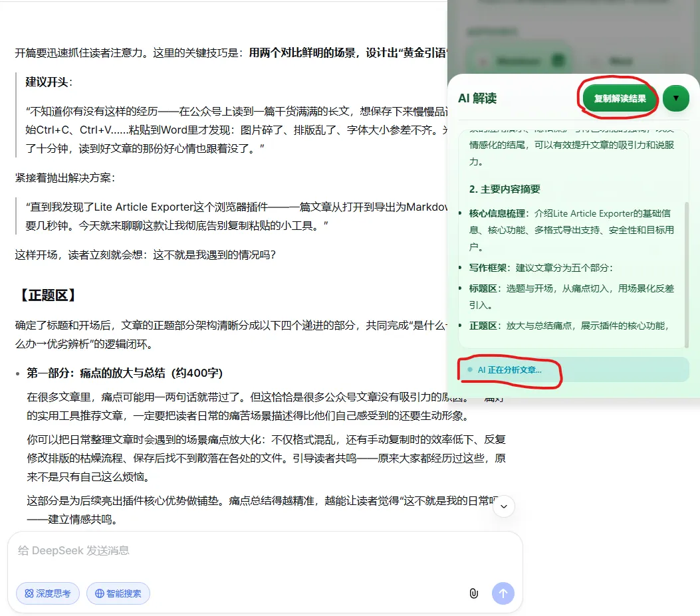The height and width of the screenshot is (616, 700).
Task: Click the blurred green checkbox behind panel
Action: coord(558,60)
